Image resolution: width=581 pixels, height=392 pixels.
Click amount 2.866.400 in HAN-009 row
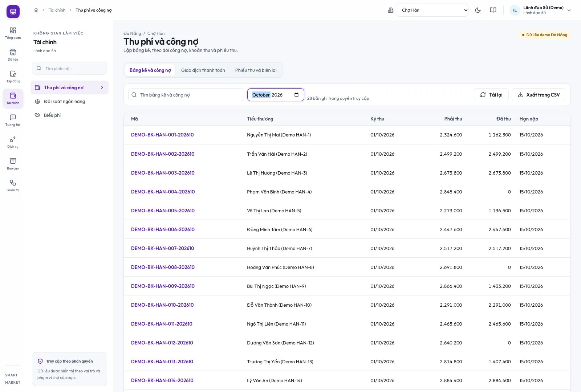click(451, 286)
